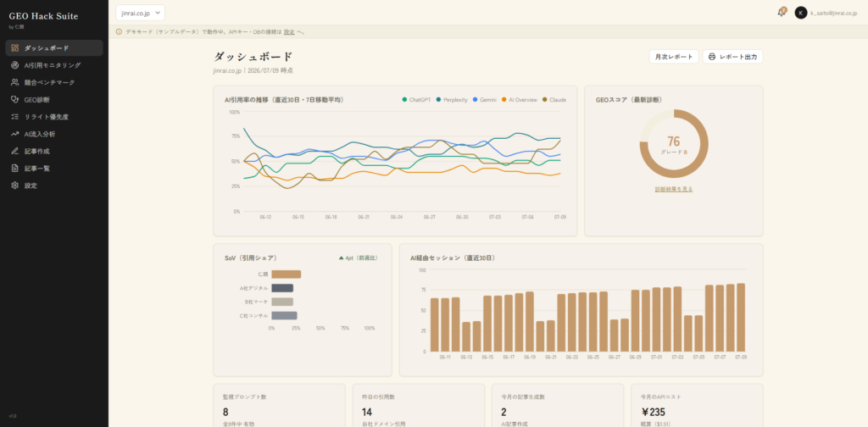Toggle ChatGPT series in chart legend
The image size is (868, 427).
point(416,100)
